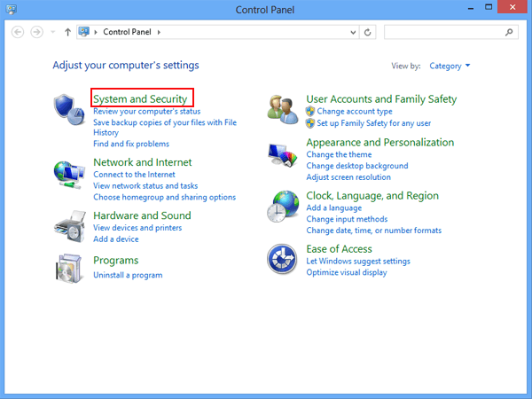The image size is (532, 399).
Task: Close the Control Panel window
Action: (x=512, y=7)
